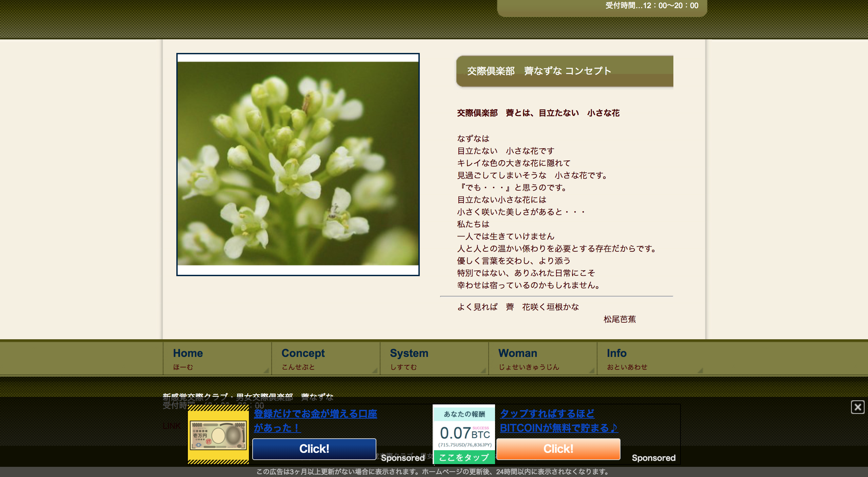868x477 pixels.
Task: Tap the green ここをタップ button
Action: (464, 457)
